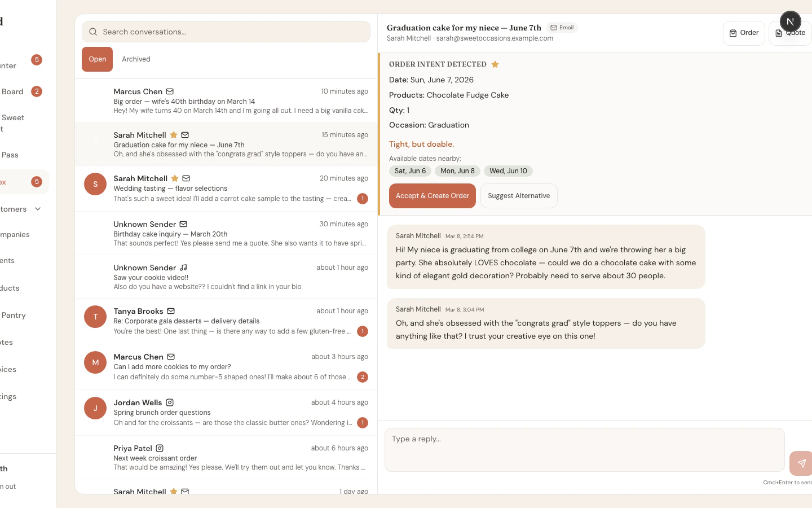Click the search magnifier icon in conversation search
Viewport: 812px width, 508px height.
pos(93,32)
